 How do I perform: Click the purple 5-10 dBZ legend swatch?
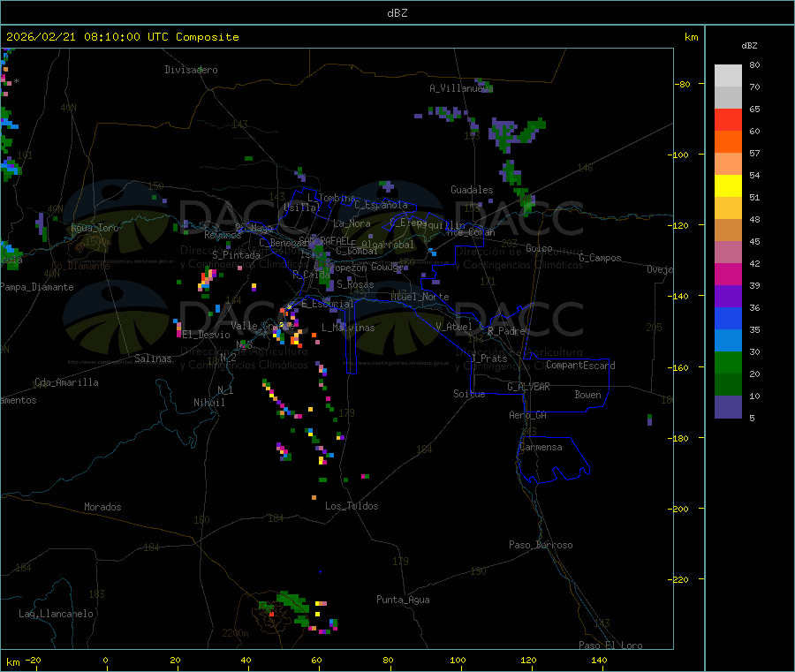[x=728, y=407]
